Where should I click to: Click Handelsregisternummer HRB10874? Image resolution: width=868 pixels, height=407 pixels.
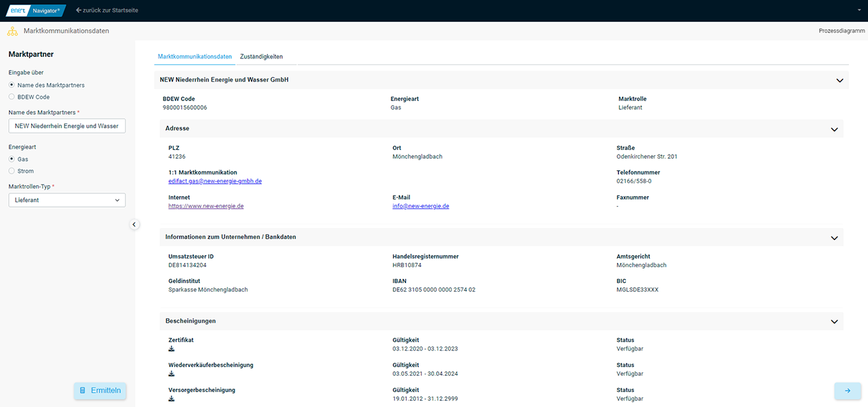(x=407, y=265)
